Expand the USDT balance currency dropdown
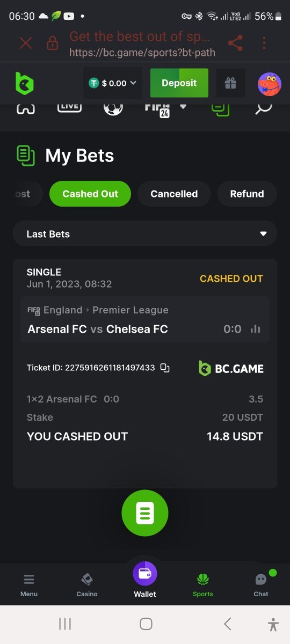The height and width of the screenshot is (644, 290). (113, 83)
